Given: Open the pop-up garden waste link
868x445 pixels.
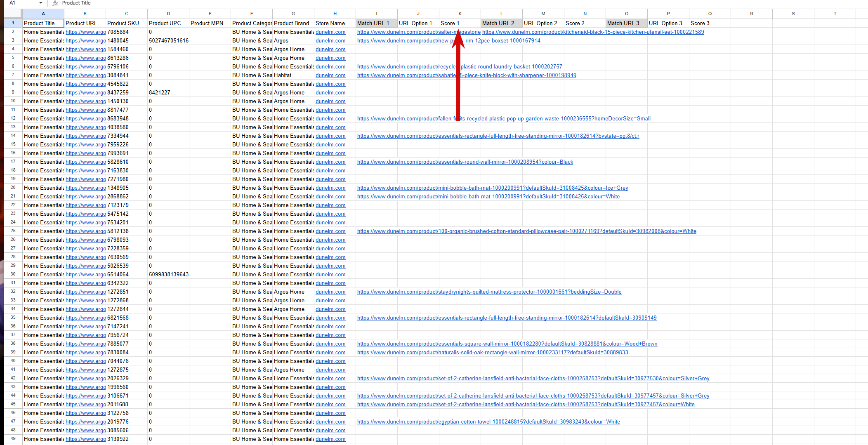Looking at the screenshot, I should 504,118.
